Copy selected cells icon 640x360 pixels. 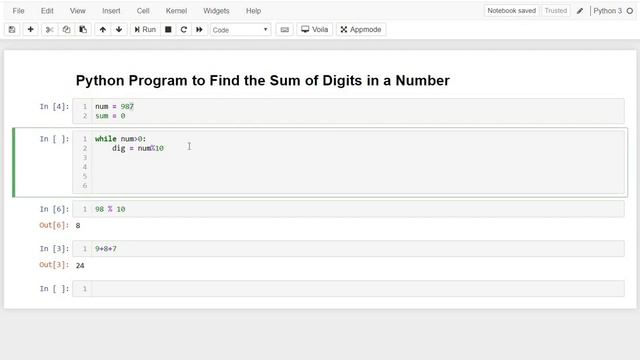coord(66,29)
